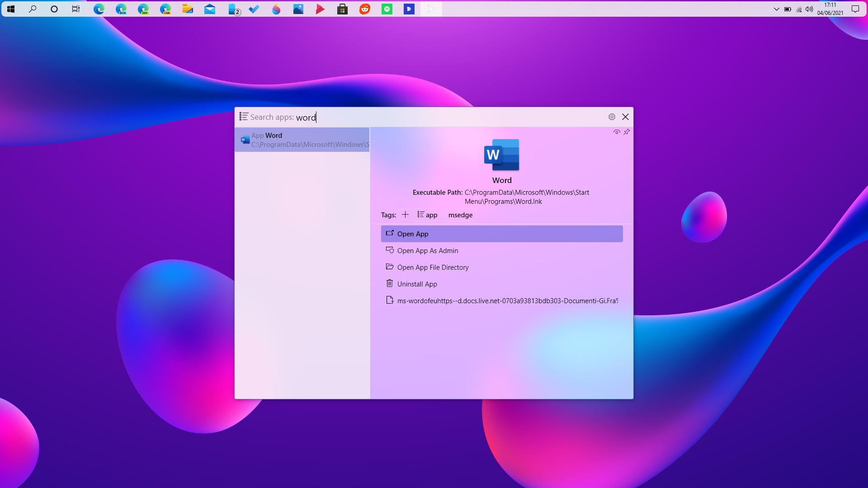Click the 'msedge' tag

[460, 215]
